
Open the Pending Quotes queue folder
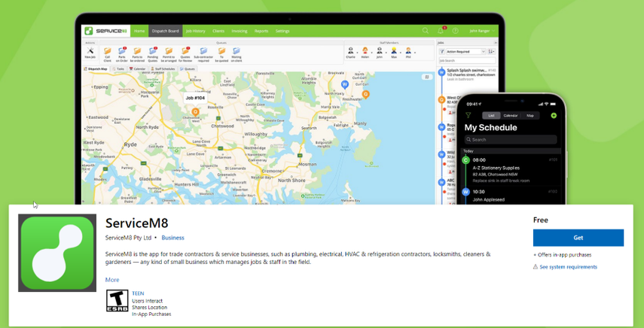[153, 54]
